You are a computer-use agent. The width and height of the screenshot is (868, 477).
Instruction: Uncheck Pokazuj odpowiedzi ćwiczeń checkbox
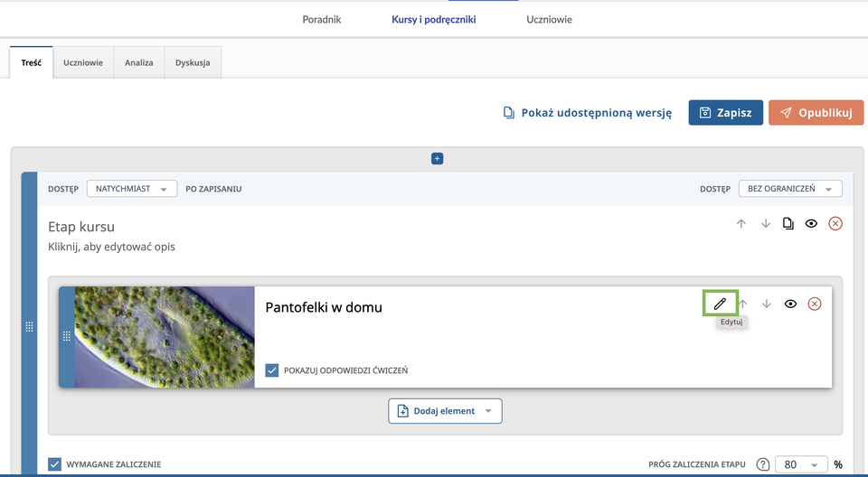pos(272,370)
